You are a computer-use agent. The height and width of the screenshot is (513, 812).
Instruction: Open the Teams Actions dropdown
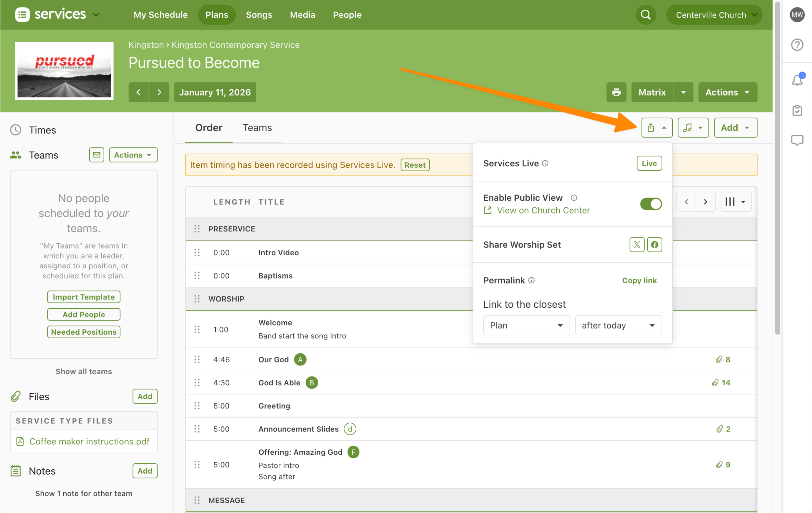[x=133, y=155]
